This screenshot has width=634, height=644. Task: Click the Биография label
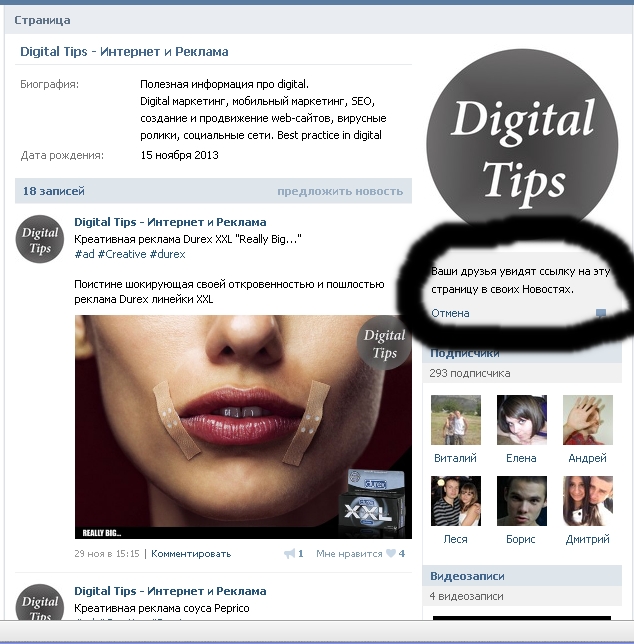(x=49, y=84)
